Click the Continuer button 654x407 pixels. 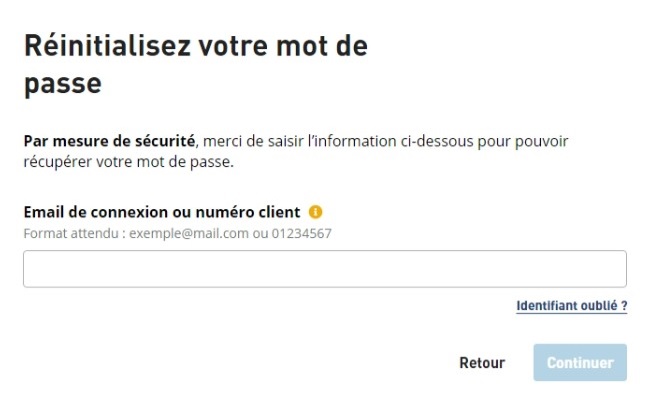point(580,363)
